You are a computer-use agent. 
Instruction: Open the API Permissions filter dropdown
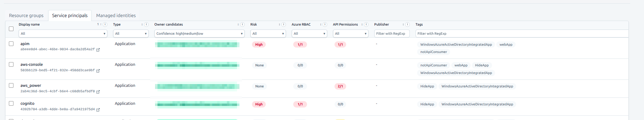coord(351,34)
